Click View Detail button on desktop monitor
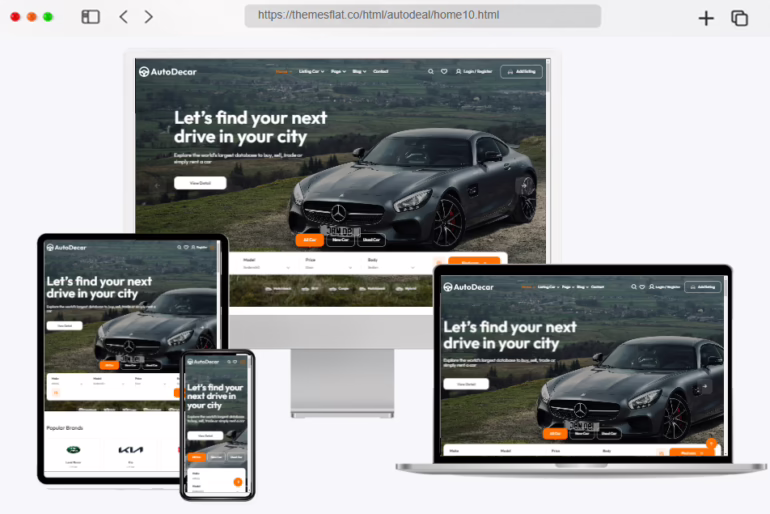This screenshot has width=770, height=514. pyautogui.click(x=200, y=183)
